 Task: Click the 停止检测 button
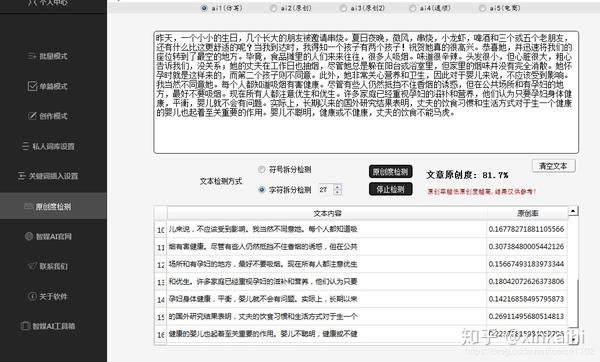(x=391, y=189)
